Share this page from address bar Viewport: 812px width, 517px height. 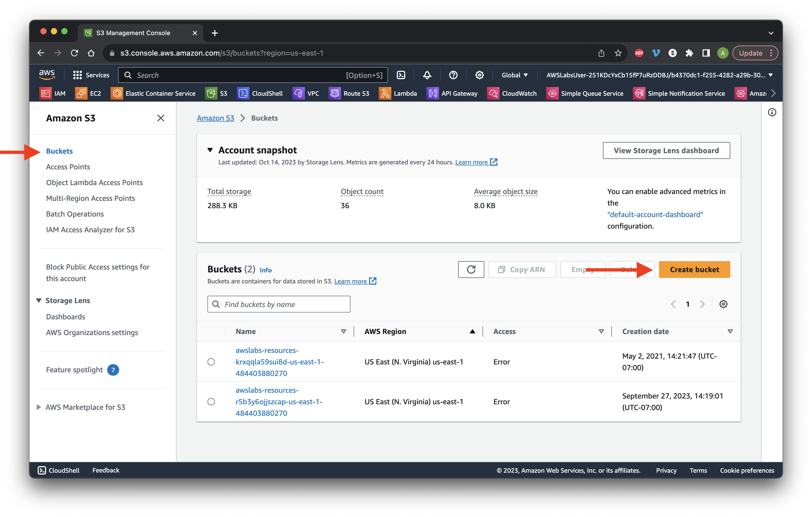[601, 53]
